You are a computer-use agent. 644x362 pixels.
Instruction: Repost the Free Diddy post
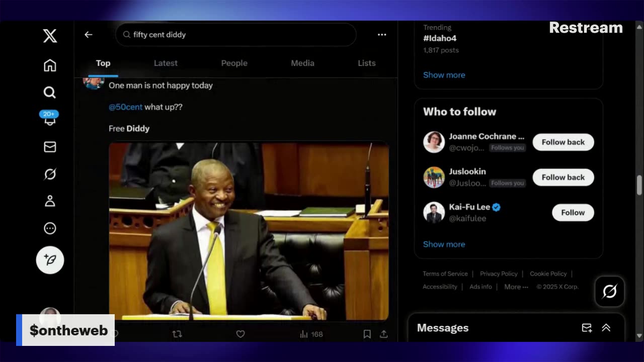177,334
